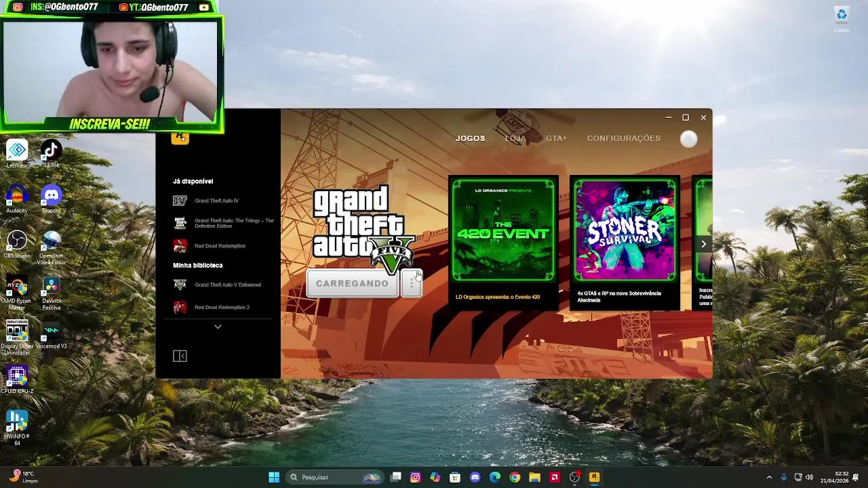
Task: Launch Copilot from the taskbar
Action: [x=435, y=477]
